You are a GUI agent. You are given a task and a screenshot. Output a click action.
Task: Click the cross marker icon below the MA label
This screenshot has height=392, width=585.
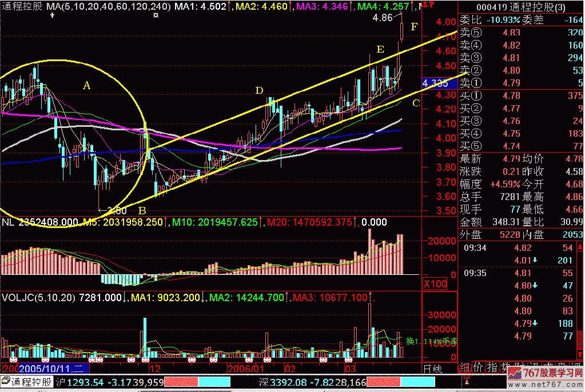pyautogui.click(x=53, y=16)
